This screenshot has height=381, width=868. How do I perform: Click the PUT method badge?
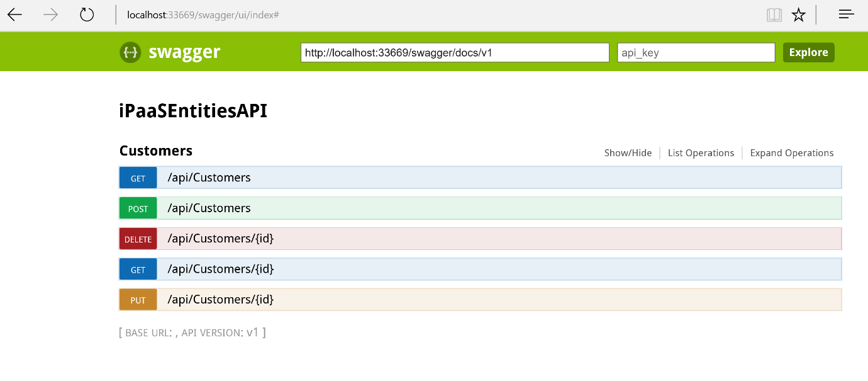click(138, 300)
